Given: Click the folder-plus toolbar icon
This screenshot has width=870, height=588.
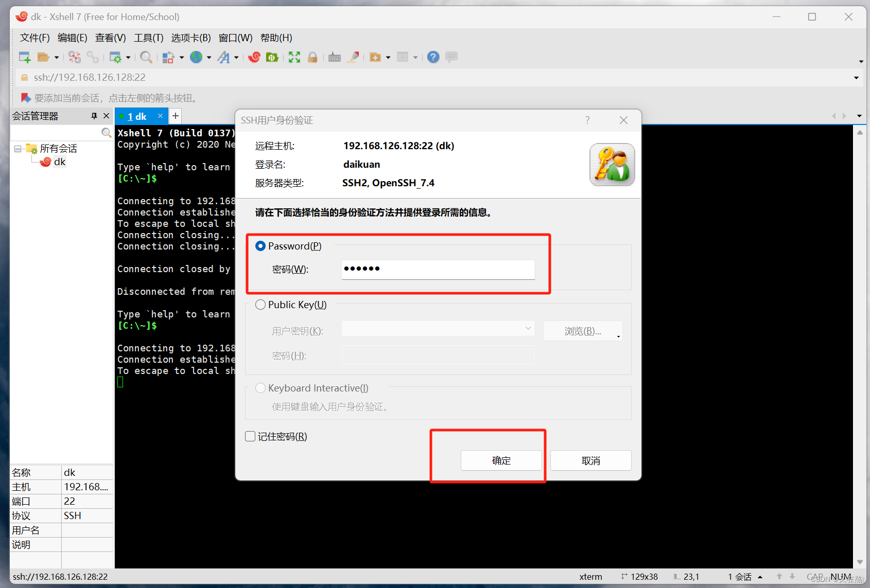Looking at the screenshot, I should [x=375, y=57].
